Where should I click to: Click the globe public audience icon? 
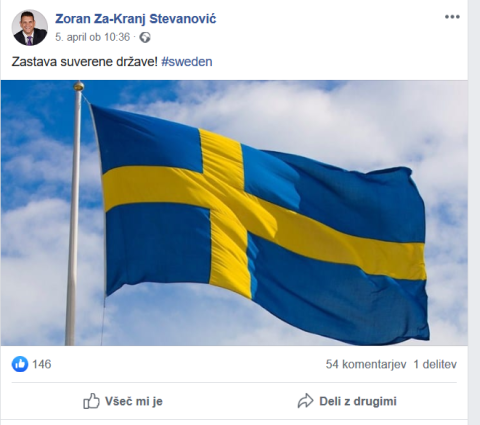tap(145, 37)
